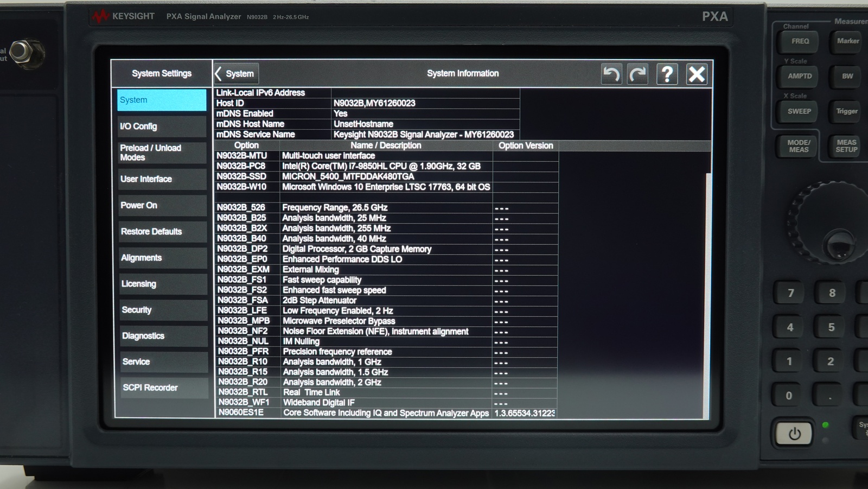Click the options table vertical scrollbar
The image size is (868, 489).
coord(708,296)
